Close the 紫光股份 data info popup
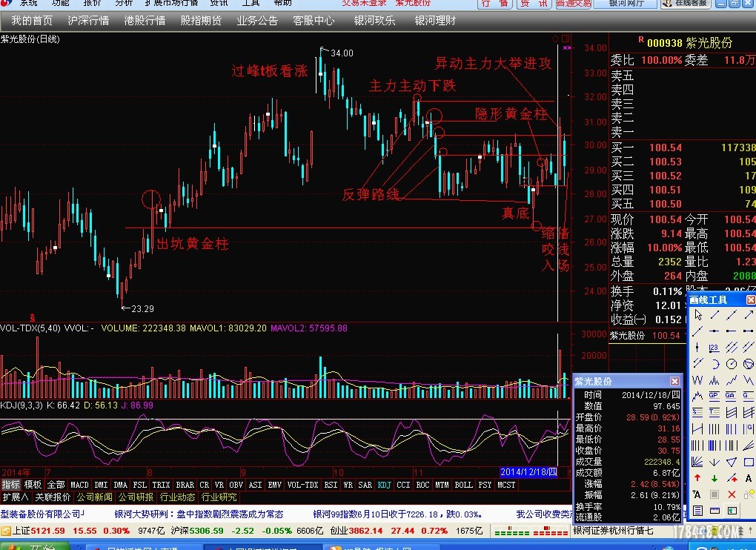This screenshot has width=756, height=550. 675,381
